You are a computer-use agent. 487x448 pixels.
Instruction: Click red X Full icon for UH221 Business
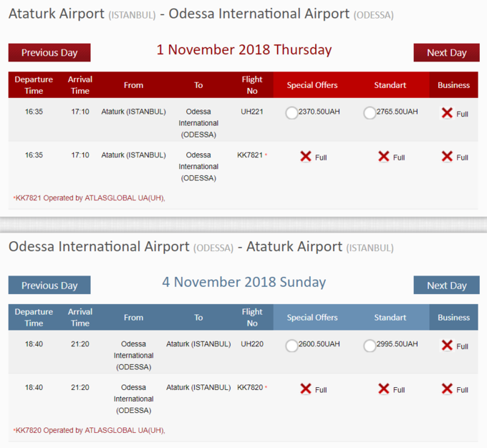[447, 113]
